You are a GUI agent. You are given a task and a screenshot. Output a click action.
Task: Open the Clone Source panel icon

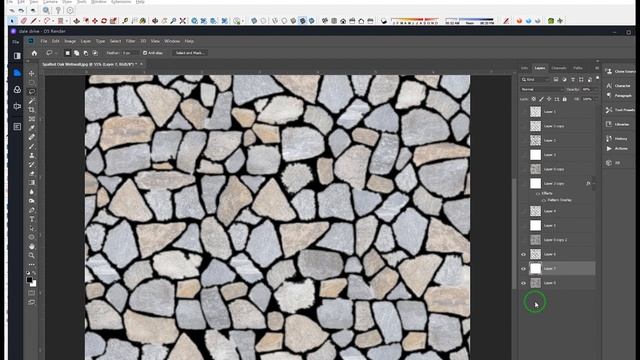pos(609,71)
